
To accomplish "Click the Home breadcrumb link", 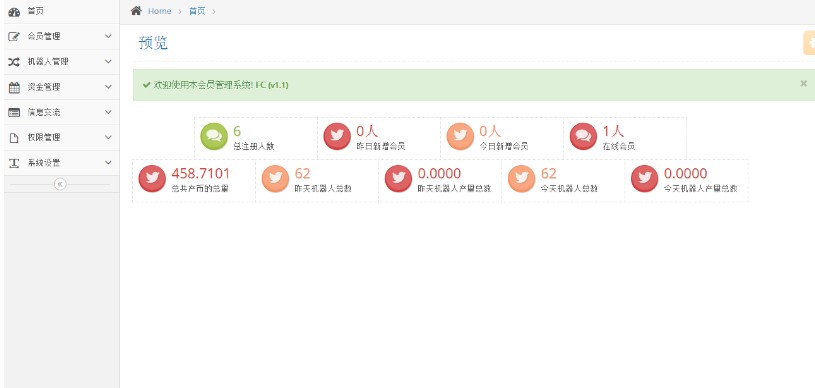I will click(x=159, y=11).
